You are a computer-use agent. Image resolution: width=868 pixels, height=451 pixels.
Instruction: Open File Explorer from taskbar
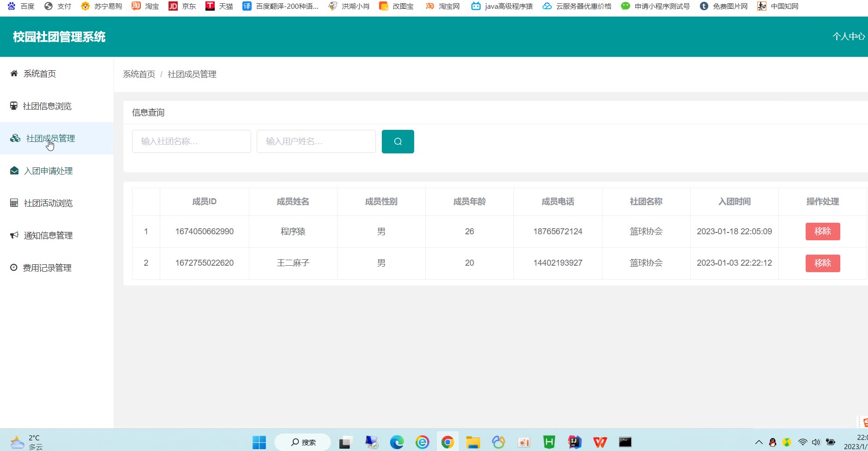click(473, 442)
